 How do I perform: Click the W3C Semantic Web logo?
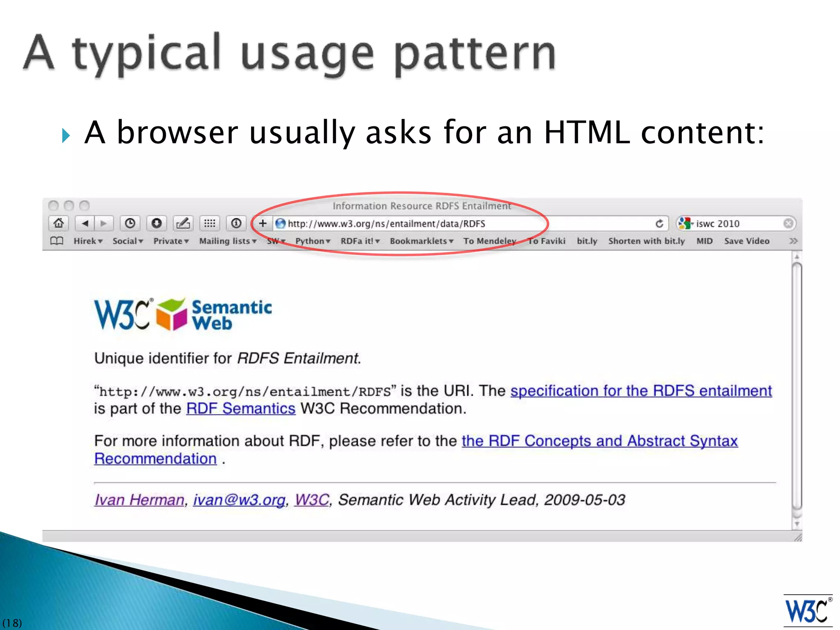click(183, 314)
